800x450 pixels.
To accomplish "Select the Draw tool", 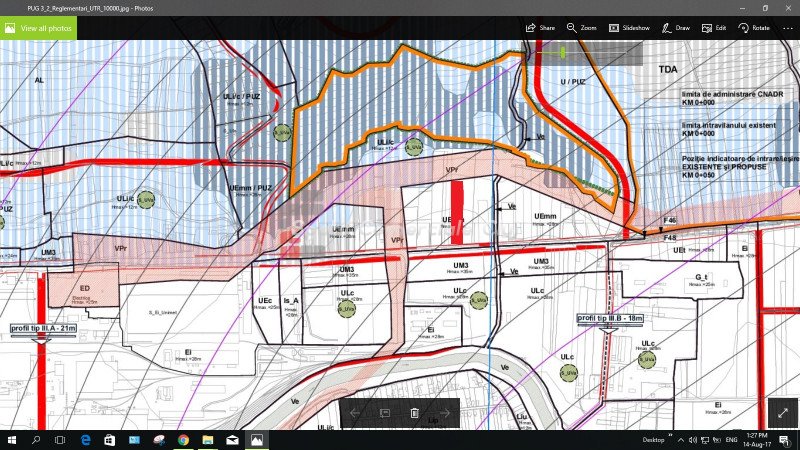I will (x=676, y=28).
